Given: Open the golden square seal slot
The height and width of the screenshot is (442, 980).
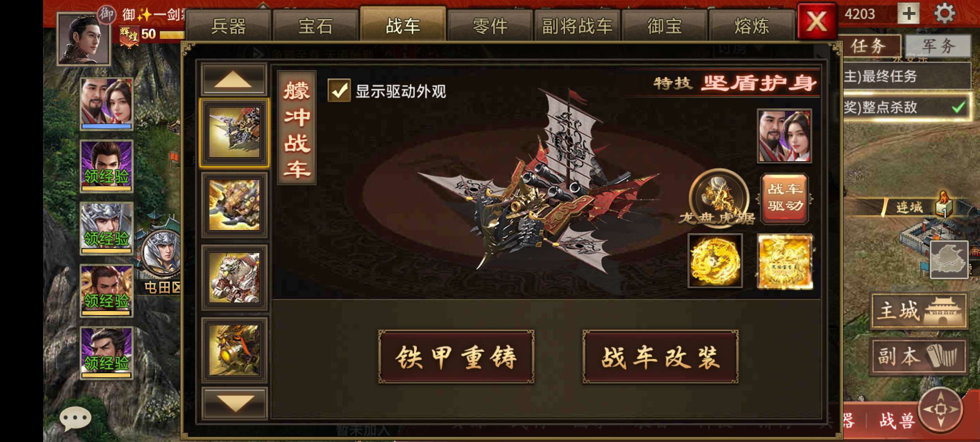Looking at the screenshot, I should point(785,261).
